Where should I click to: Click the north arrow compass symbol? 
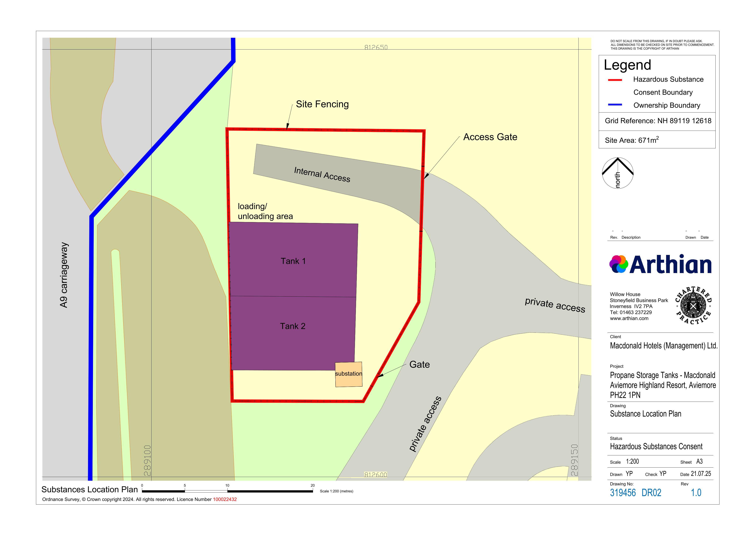tap(618, 173)
